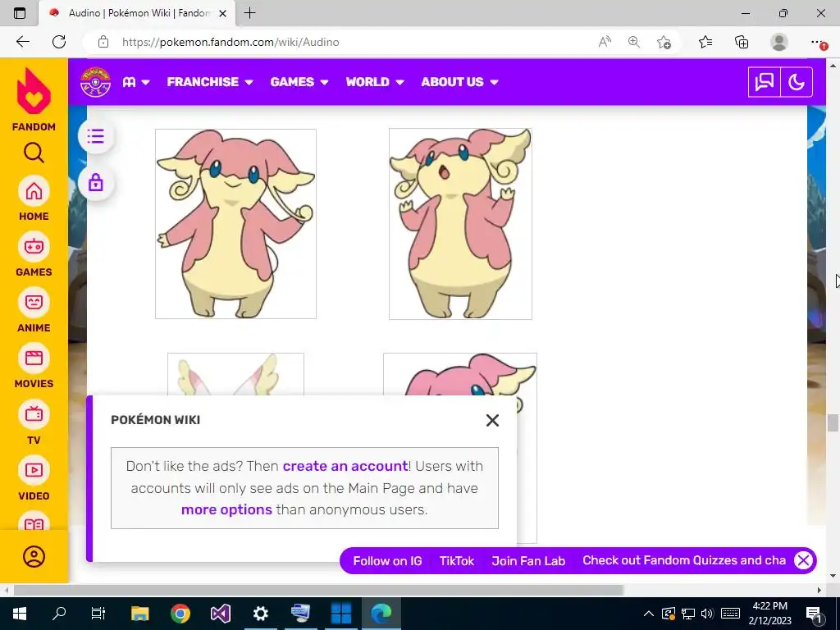Open the Games section in sidebar
This screenshot has height=630, width=840.
[x=34, y=254]
